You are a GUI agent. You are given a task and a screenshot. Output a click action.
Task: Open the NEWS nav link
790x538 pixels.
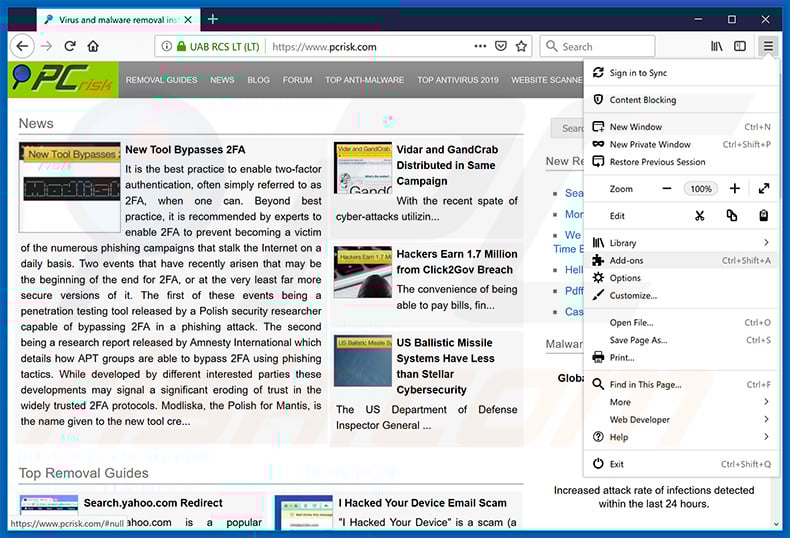222,80
